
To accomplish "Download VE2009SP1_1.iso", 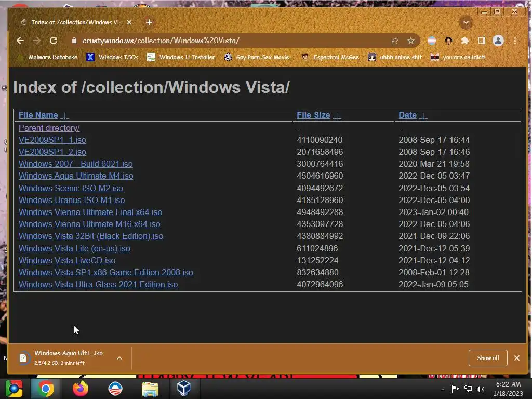I will pos(52,140).
